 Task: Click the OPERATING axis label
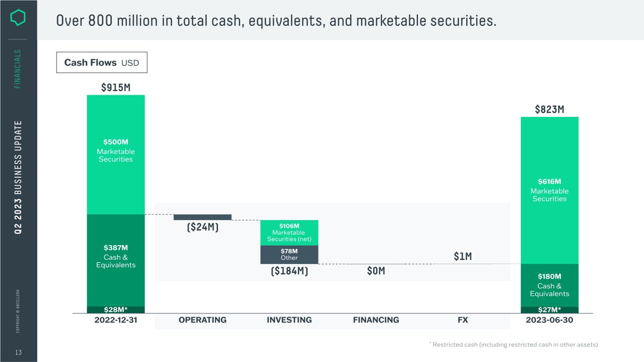point(202,320)
